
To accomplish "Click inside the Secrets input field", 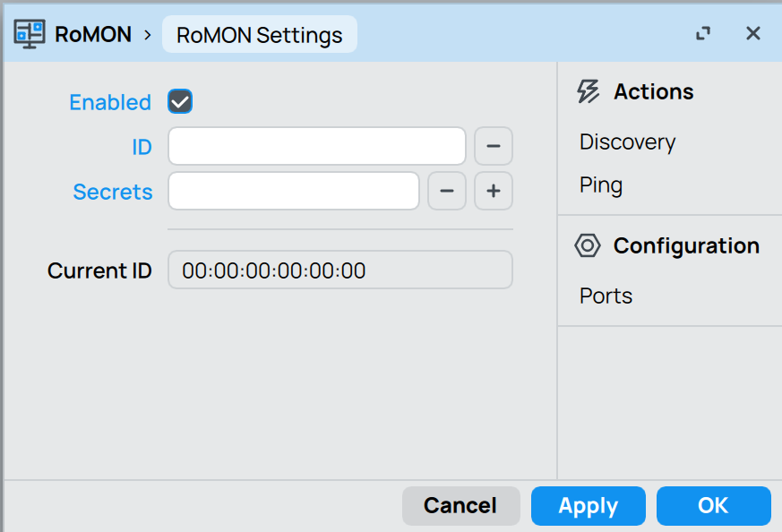I will 293,191.
